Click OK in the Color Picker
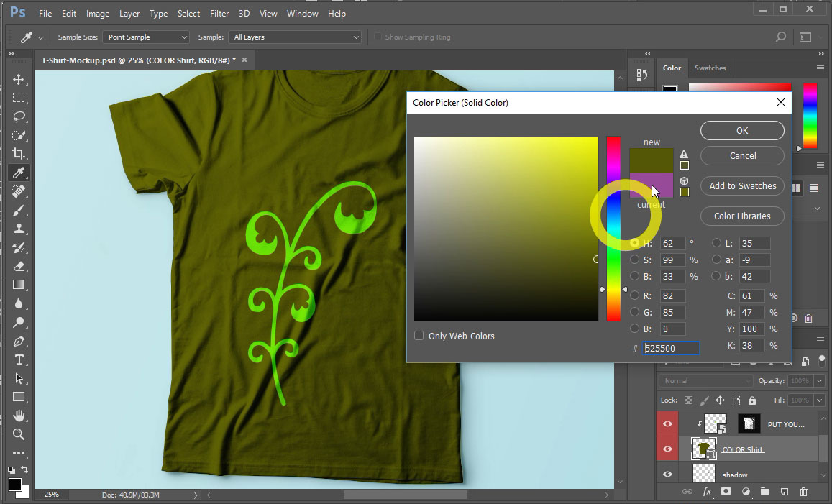This screenshot has width=832, height=504. point(742,130)
